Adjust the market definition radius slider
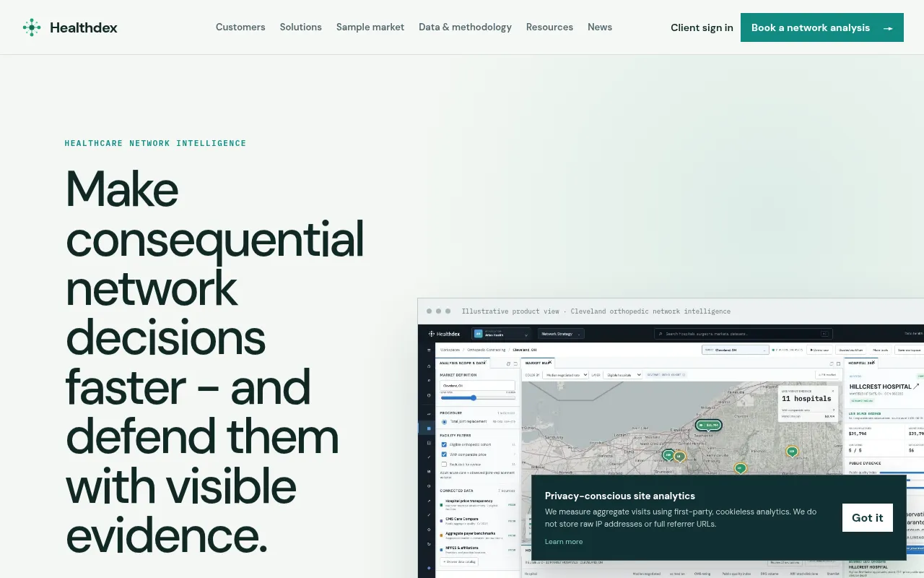 point(478,398)
